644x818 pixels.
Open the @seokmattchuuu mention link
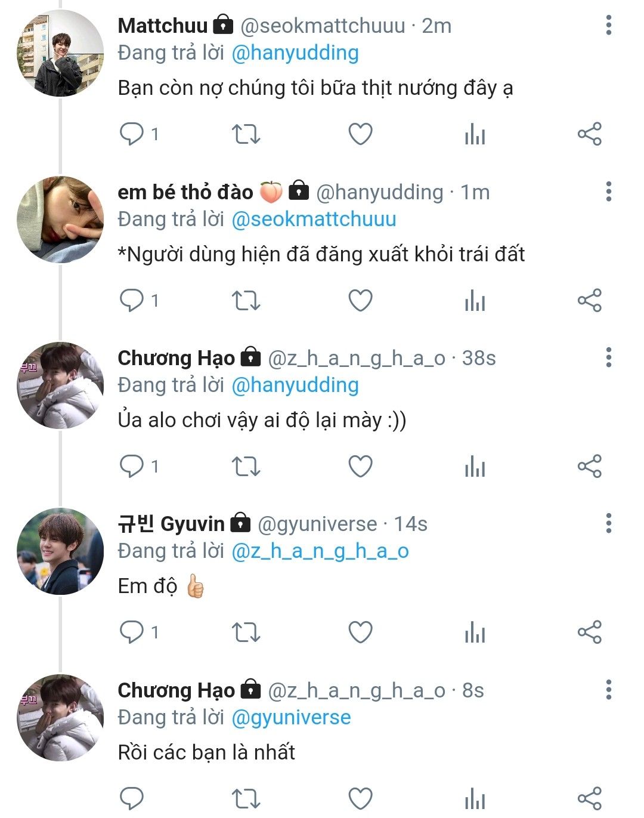[314, 220]
